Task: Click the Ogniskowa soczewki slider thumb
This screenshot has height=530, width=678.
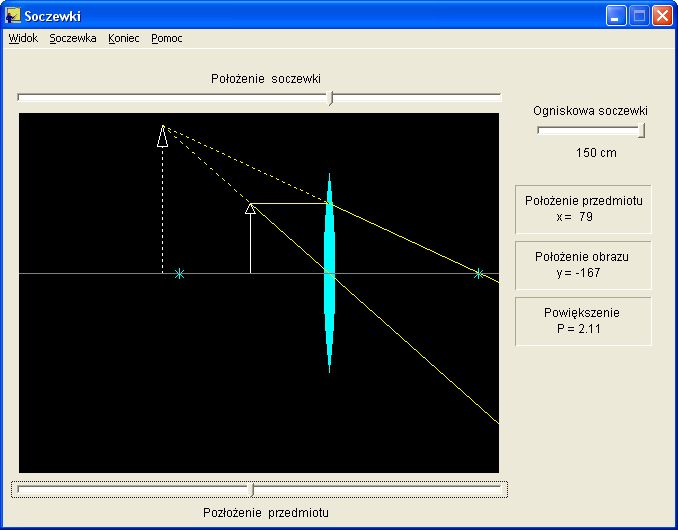Action: 642,130
